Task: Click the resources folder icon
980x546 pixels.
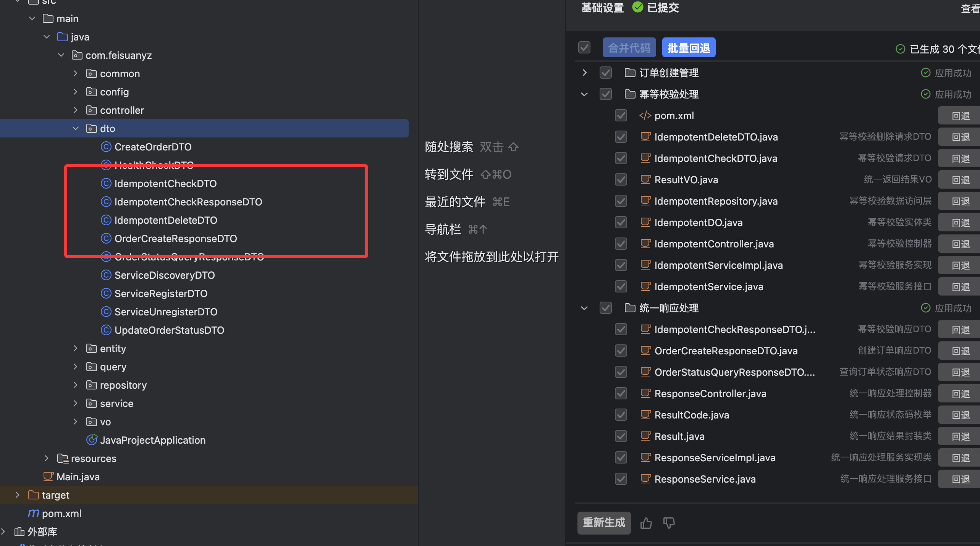Action: point(63,458)
